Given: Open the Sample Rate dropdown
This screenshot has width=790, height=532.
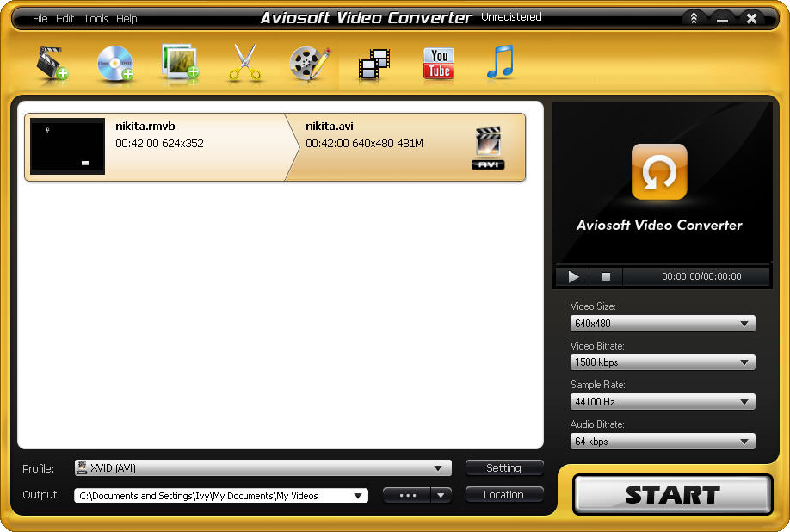Looking at the screenshot, I should (x=661, y=401).
